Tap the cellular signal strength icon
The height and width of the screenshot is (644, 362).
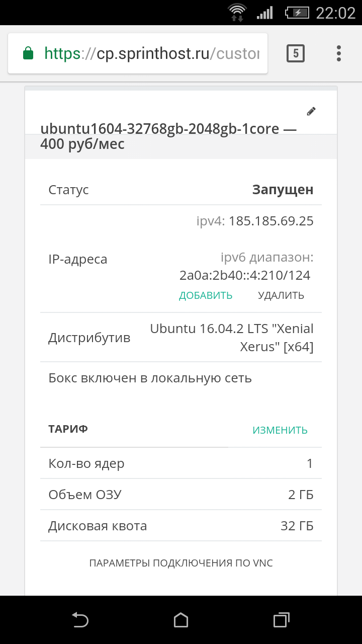(x=264, y=13)
